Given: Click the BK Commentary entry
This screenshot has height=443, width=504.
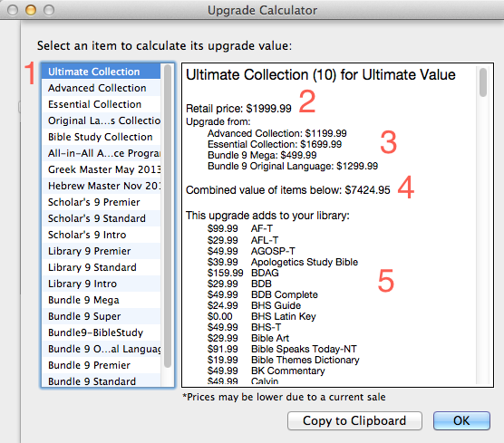Looking at the screenshot, I should 267,371.
